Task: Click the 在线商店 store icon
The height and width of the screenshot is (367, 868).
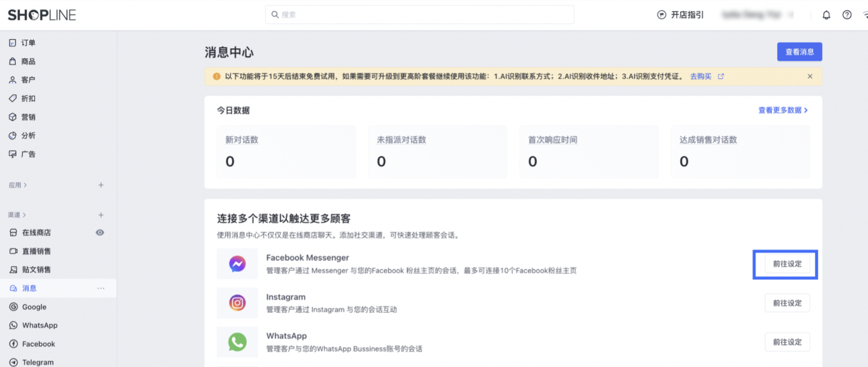Action: tap(13, 233)
